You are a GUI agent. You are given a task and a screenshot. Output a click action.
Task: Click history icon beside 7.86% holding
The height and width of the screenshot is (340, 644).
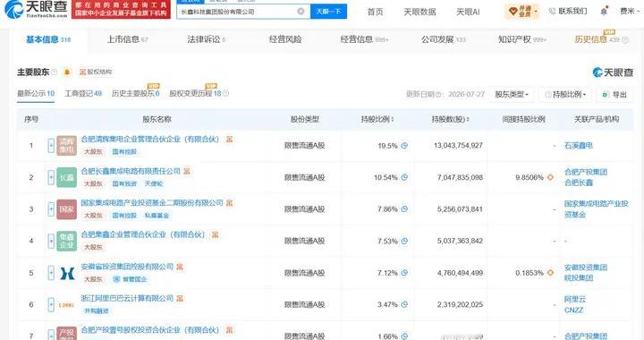coord(404,209)
